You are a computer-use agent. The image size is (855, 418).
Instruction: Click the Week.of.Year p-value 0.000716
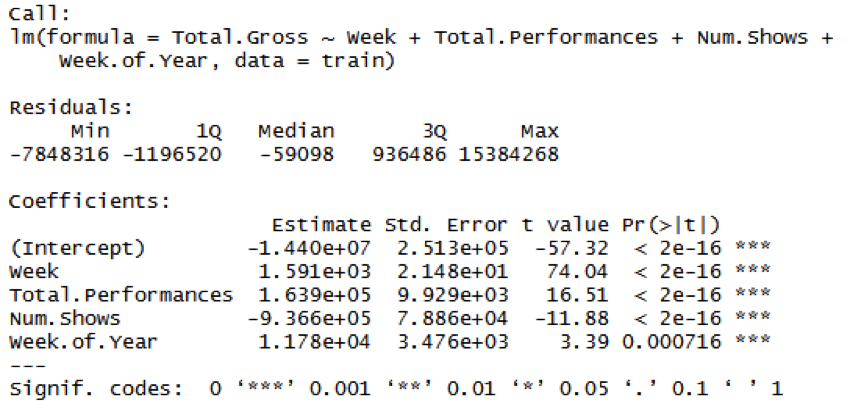671,342
